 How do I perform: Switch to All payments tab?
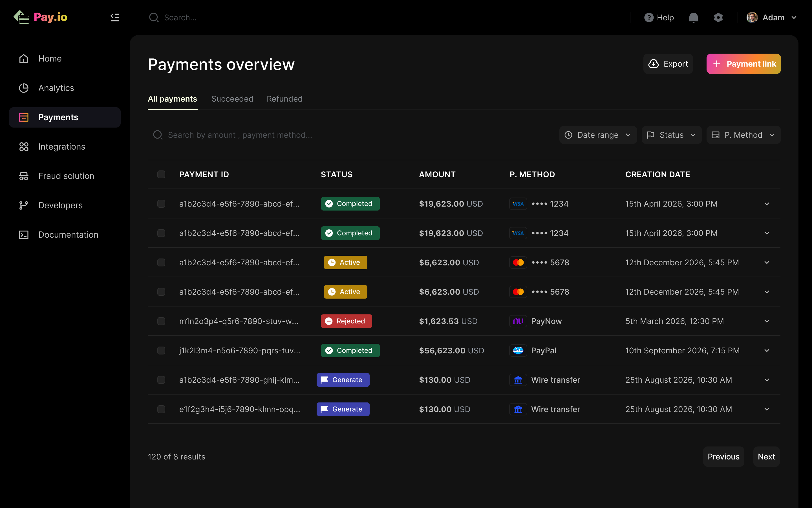click(173, 99)
